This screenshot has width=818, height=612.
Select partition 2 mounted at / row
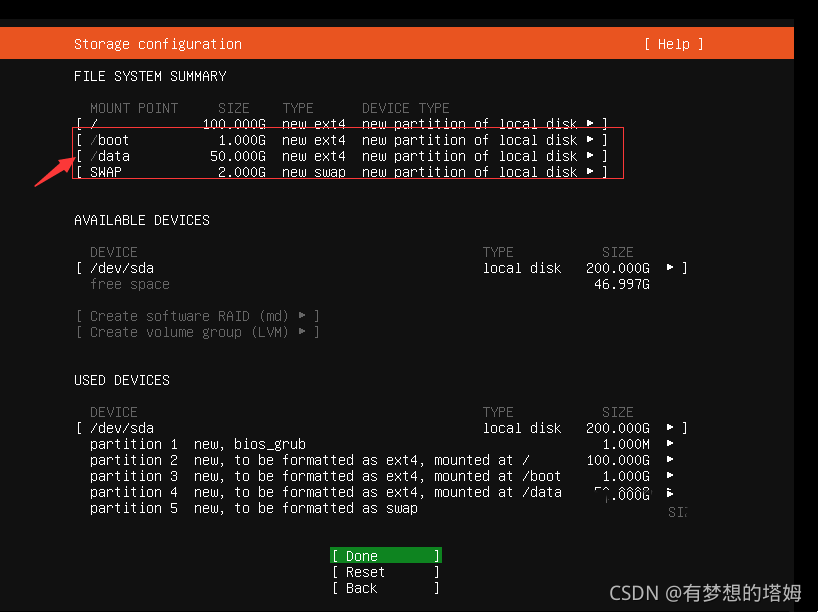click(x=382, y=460)
